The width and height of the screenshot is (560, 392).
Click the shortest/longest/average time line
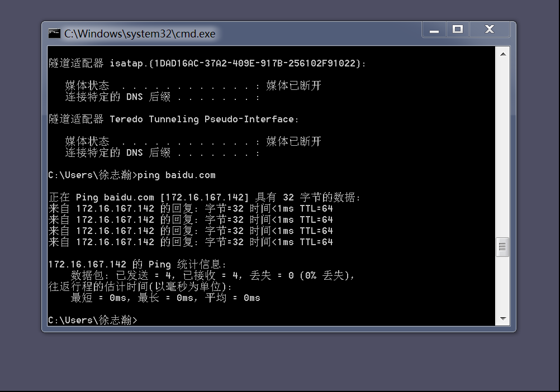point(165,298)
